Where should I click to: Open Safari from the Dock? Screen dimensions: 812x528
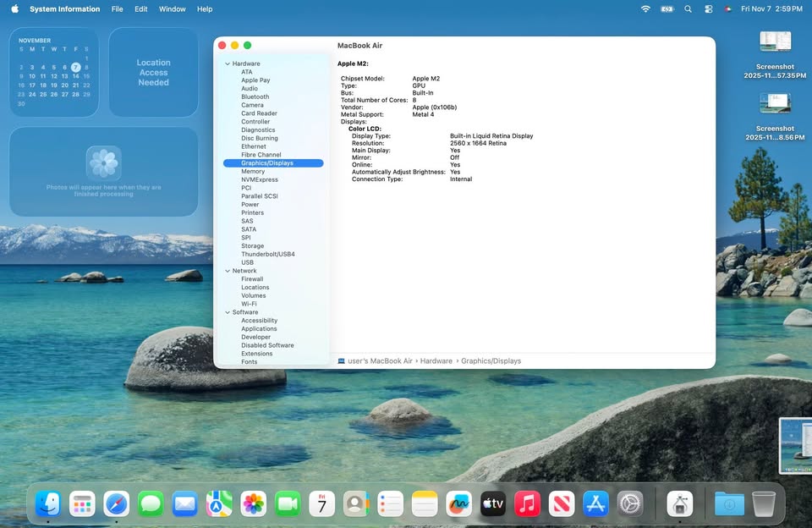(x=117, y=503)
